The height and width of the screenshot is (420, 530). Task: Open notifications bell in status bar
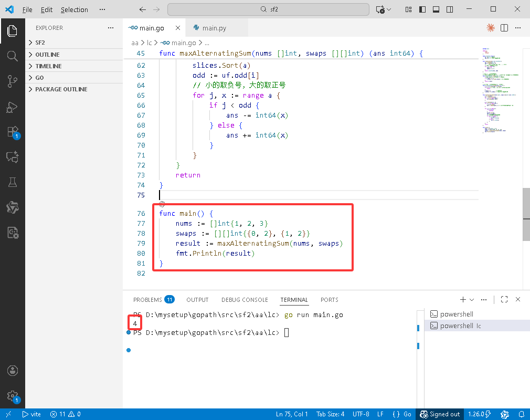(x=522, y=414)
